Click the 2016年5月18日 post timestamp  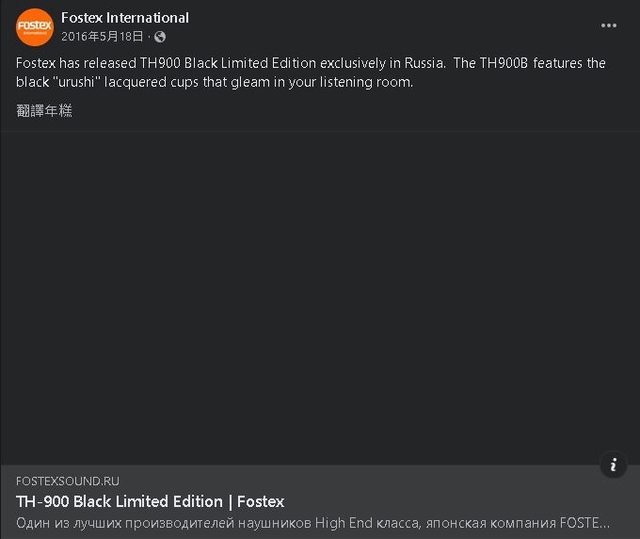click(102, 37)
